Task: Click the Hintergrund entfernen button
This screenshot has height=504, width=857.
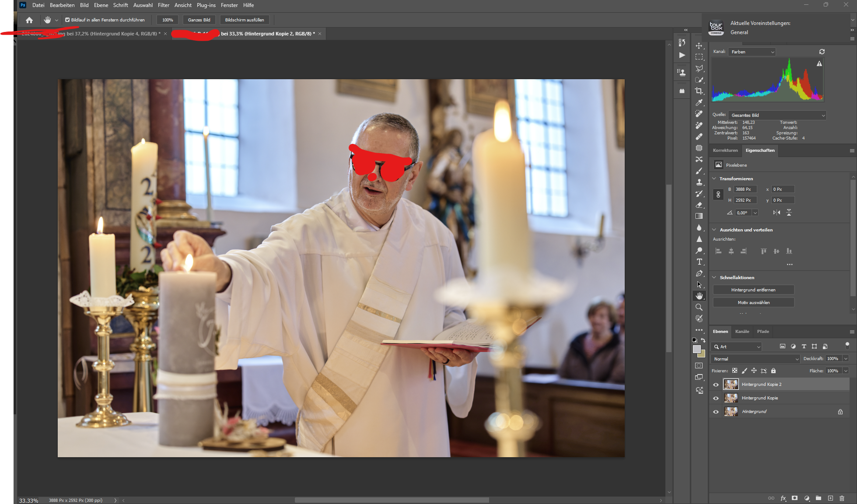Action: tap(753, 290)
